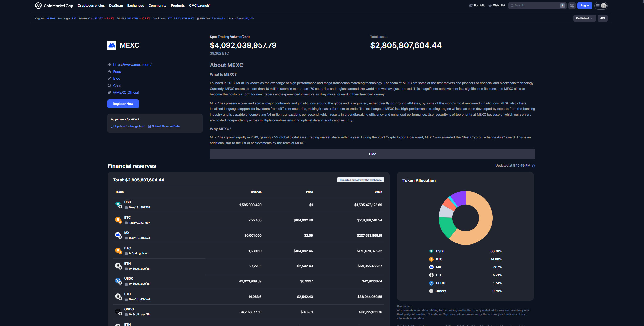The width and height of the screenshot is (644, 326).
Task: Open the DexScan menu
Action: pos(116,6)
